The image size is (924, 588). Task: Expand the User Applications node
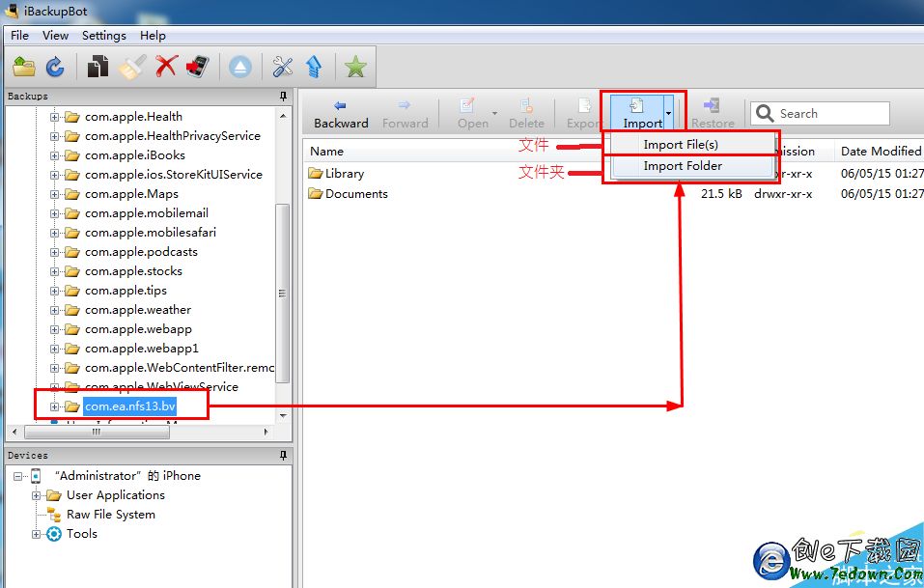(37, 495)
